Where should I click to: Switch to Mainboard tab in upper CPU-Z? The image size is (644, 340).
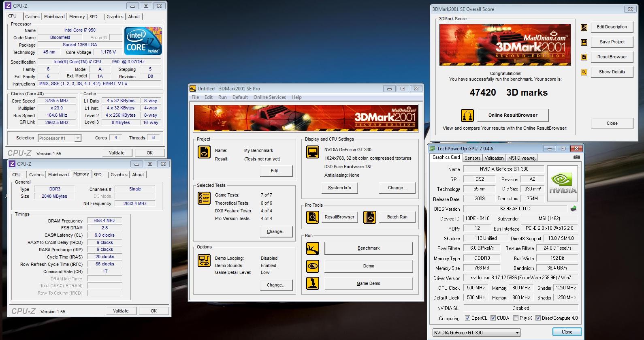click(54, 17)
